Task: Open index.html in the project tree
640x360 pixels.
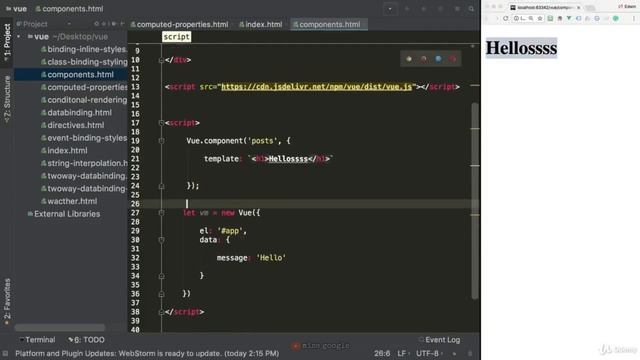Action: tap(64, 151)
